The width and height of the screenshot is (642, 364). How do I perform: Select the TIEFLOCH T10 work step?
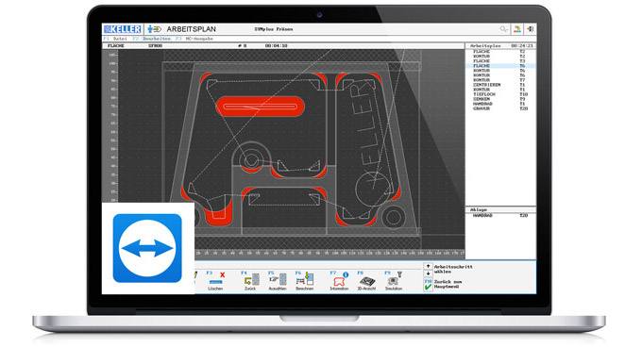(500, 94)
